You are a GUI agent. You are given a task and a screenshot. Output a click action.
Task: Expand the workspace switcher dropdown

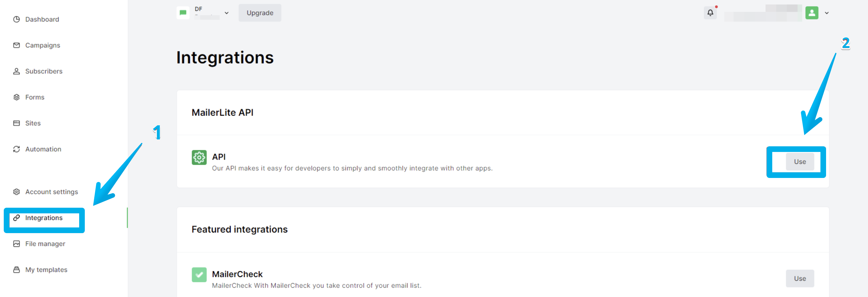pyautogui.click(x=227, y=13)
